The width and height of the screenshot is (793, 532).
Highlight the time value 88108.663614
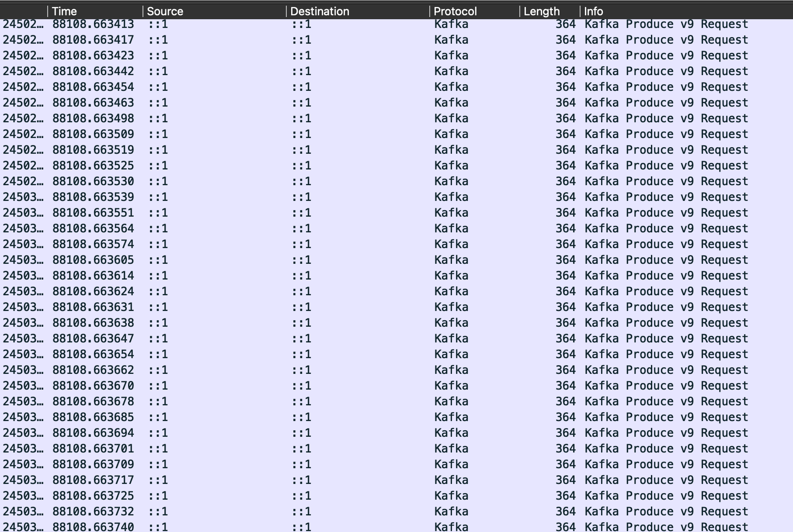coord(93,276)
